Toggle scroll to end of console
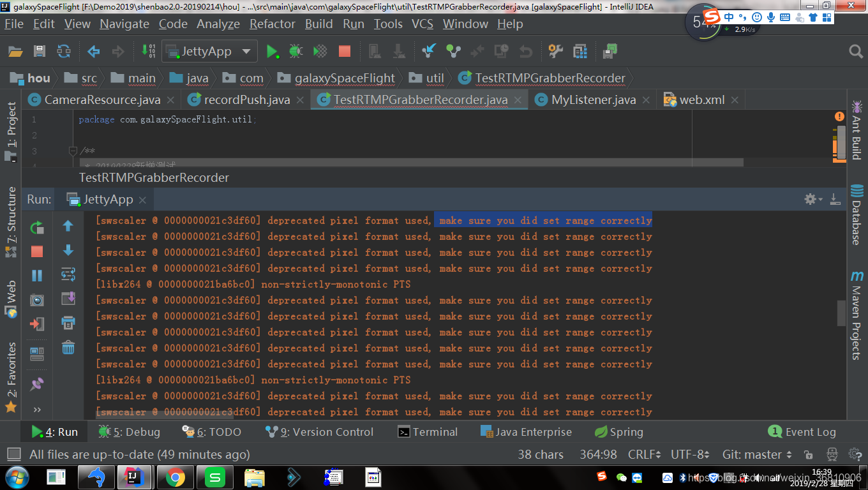Image resolution: width=868 pixels, height=490 pixels. (68, 299)
